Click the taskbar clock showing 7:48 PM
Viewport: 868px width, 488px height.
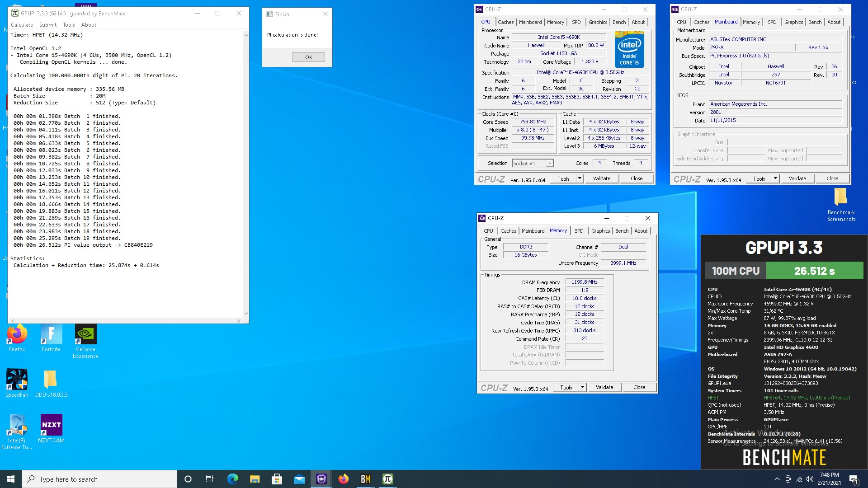(829, 479)
